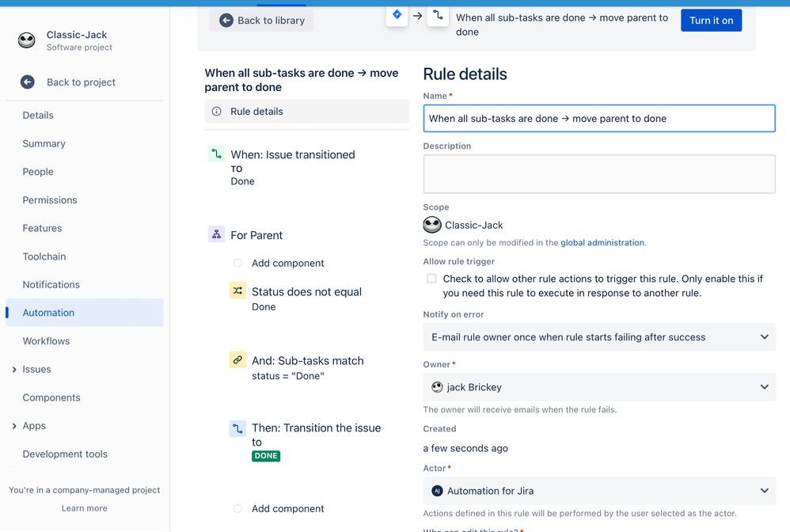Viewport: 790px width, 532px height.
Task: Click the Automation for Jira actor avatar
Action: click(x=437, y=491)
